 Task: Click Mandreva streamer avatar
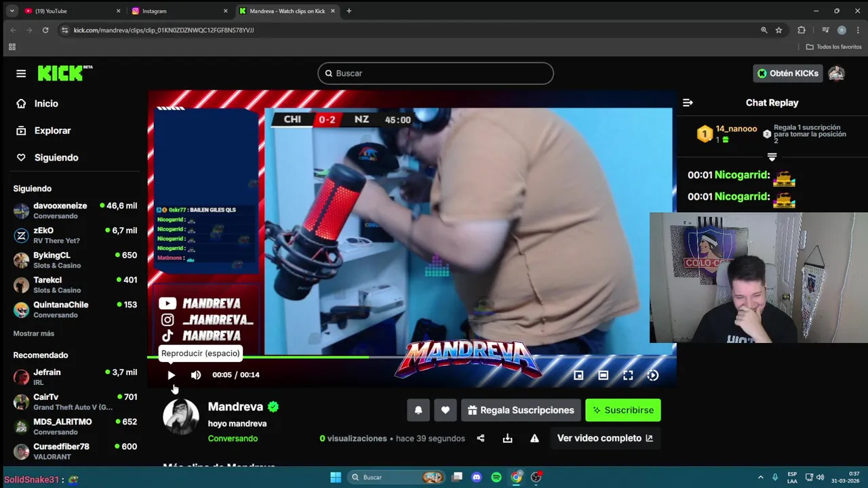click(181, 416)
